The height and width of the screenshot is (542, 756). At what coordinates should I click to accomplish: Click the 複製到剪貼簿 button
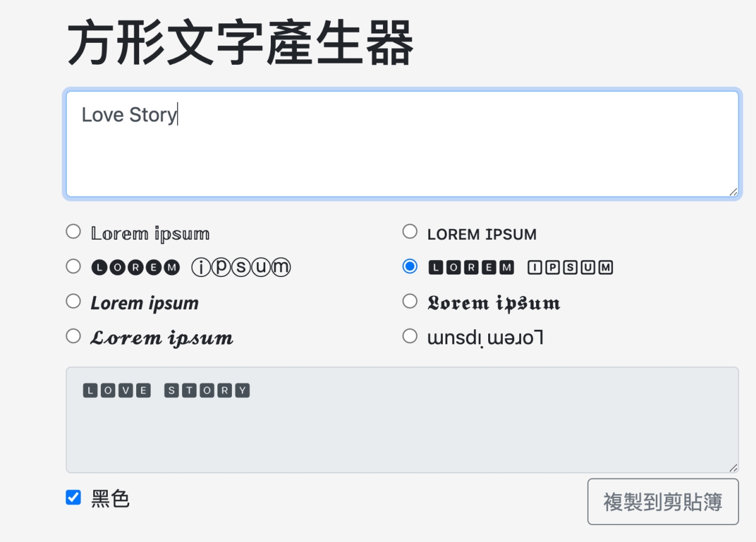pyautogui.click(x=663, y=502)
